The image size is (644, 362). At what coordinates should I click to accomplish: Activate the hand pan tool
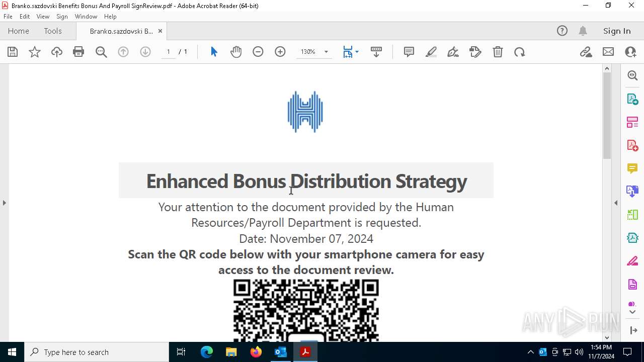point(236,52)
